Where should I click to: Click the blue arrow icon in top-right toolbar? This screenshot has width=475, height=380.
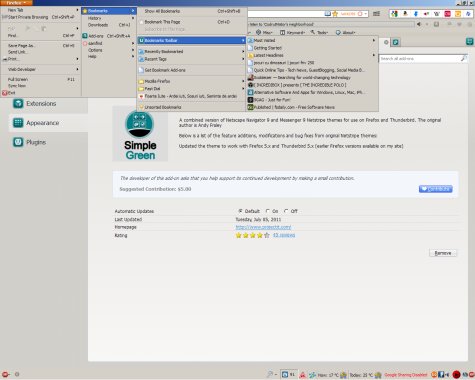tap(416, 14)
